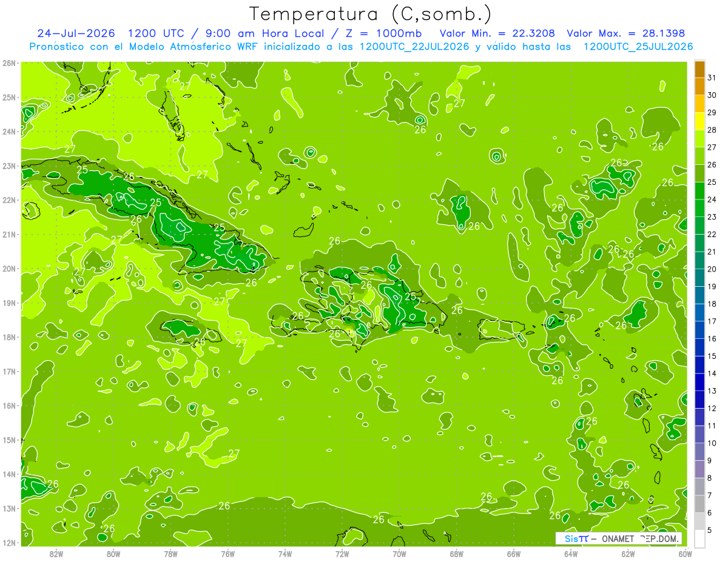This screenshot has height=562, width=728.
Task: Click longitude axis label "70W"
Action: tap(399, 553)
